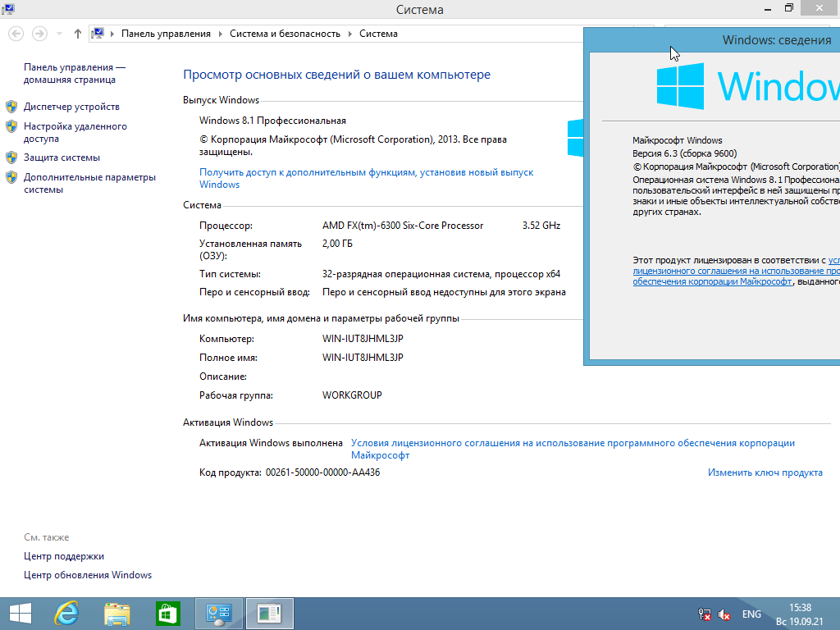Click the shield icon beside Дополнительные параметры системы
840x630 pixels.
pos(11,177)
